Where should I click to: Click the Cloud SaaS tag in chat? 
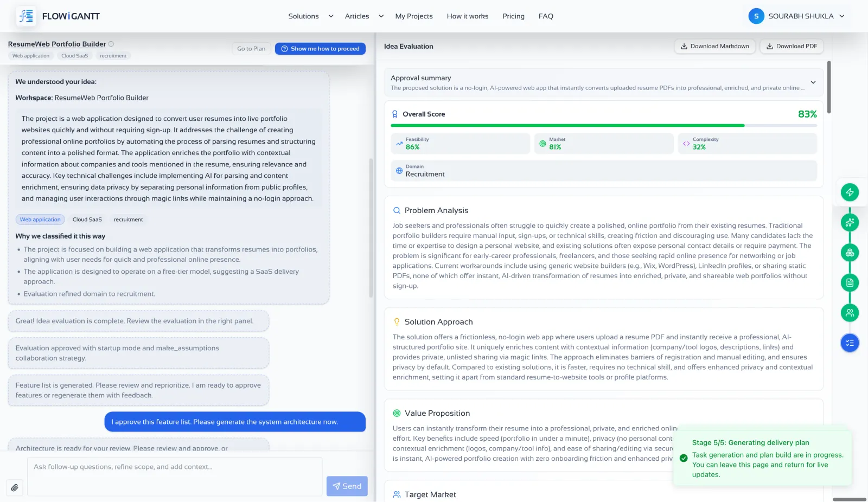[x=87, y=220]
